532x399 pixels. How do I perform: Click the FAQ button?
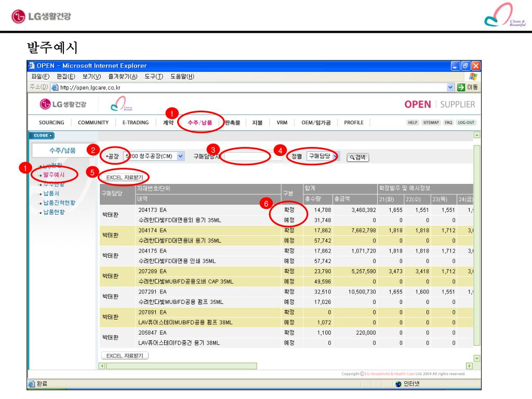448,123
